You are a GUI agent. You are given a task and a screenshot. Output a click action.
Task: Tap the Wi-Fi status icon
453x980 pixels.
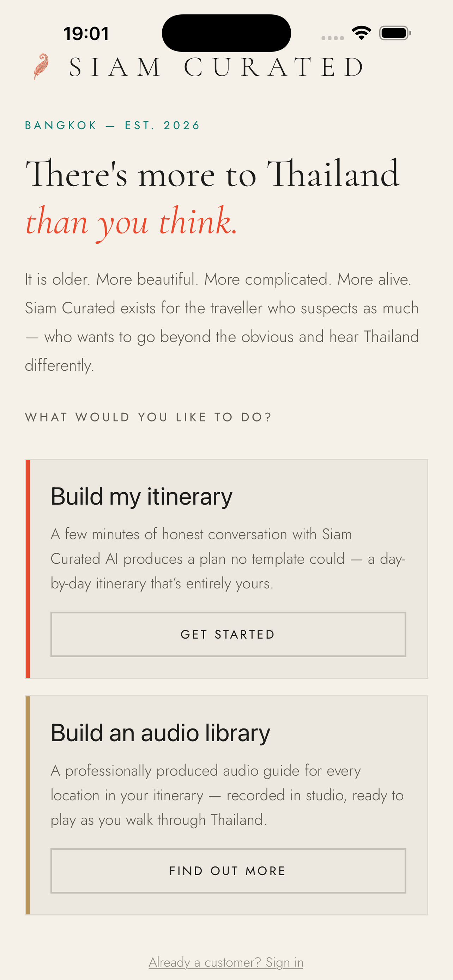click(361, 33)
